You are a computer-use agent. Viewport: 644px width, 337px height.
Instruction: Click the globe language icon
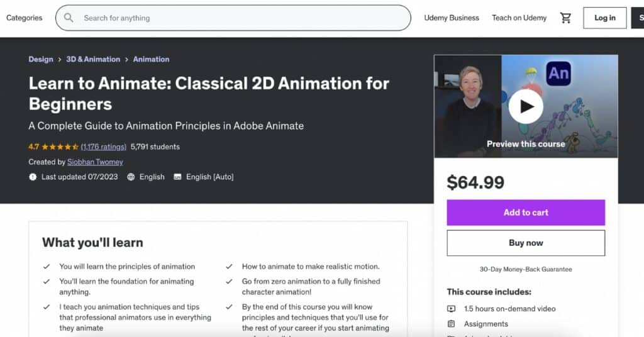131,177
